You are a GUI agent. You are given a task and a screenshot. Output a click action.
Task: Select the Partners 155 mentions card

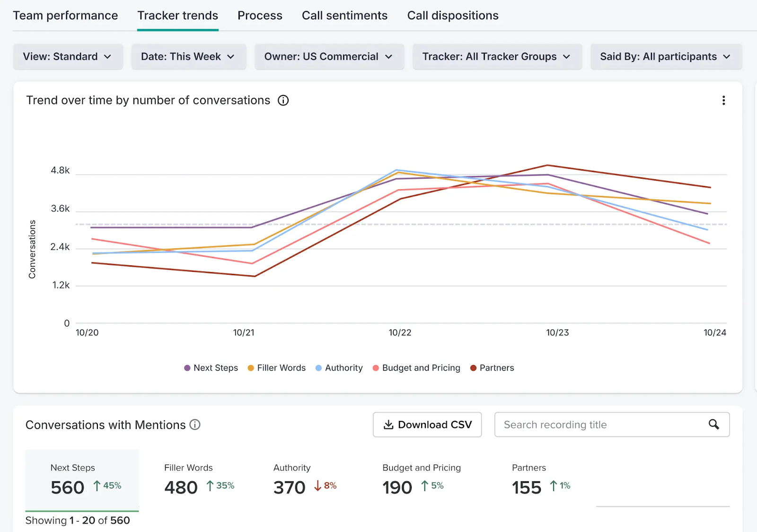[541, 480]
